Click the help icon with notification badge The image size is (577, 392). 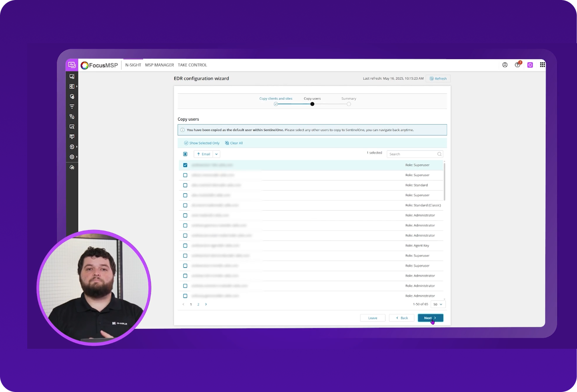(x=517, y=65)
